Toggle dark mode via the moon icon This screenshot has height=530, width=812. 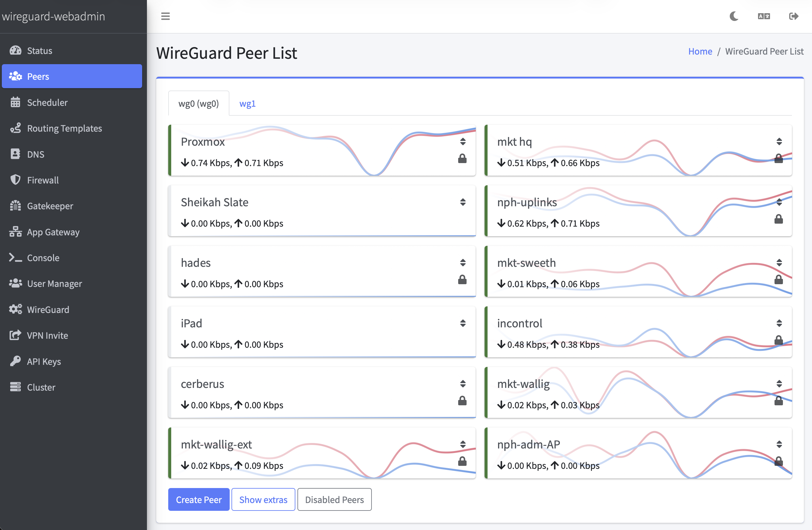734,16
